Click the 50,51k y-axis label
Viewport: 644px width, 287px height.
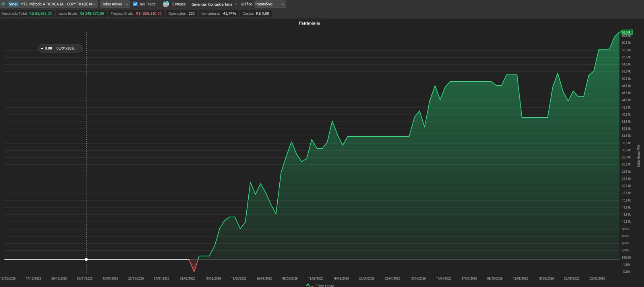coord(626,79)
